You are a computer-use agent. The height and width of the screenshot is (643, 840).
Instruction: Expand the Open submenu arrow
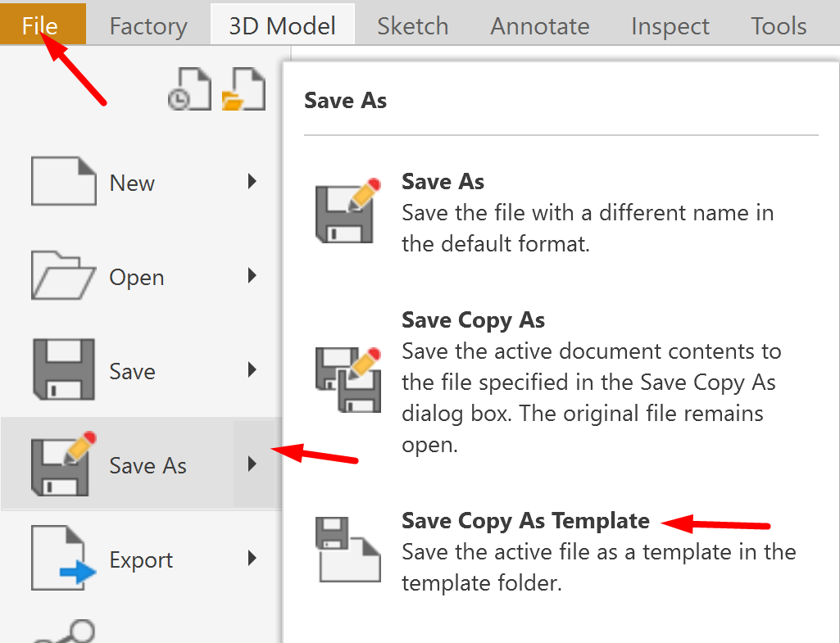(252, 276)
